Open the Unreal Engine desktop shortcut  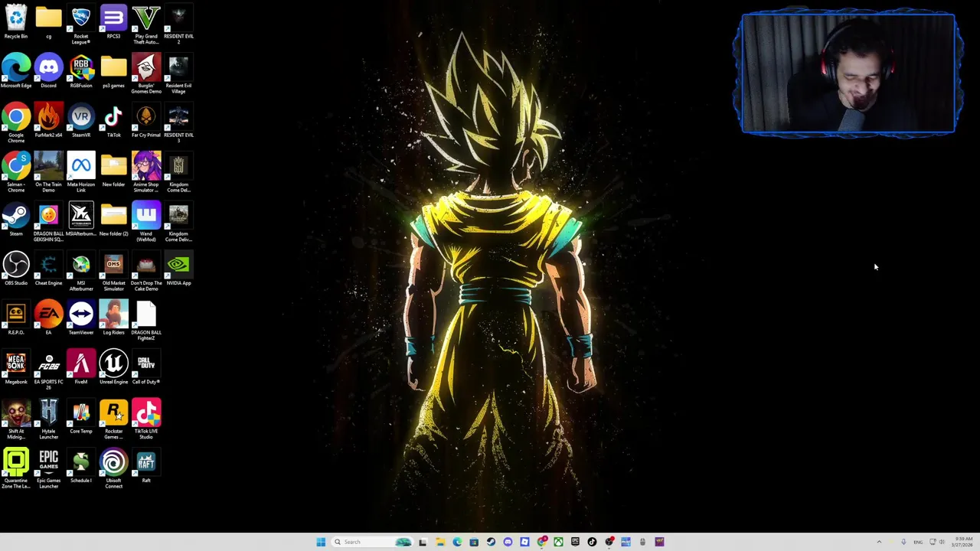(113, 368)
